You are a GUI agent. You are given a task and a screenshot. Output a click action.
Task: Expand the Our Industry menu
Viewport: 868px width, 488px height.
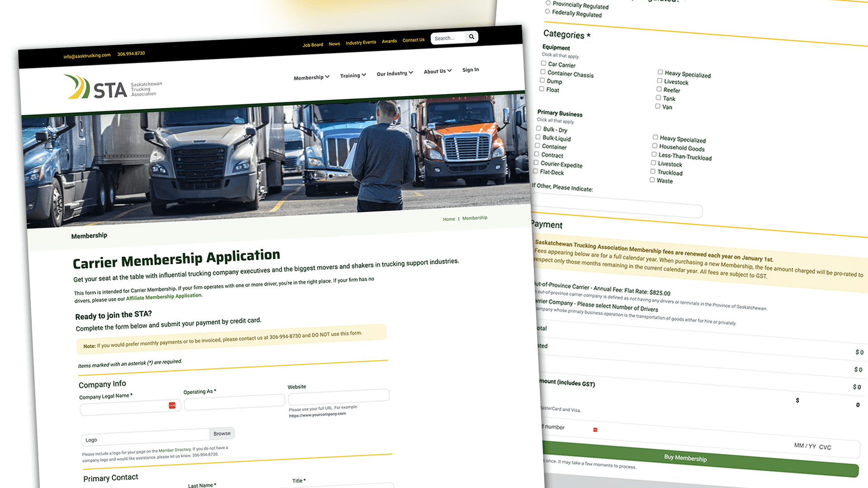pos(394,73)
